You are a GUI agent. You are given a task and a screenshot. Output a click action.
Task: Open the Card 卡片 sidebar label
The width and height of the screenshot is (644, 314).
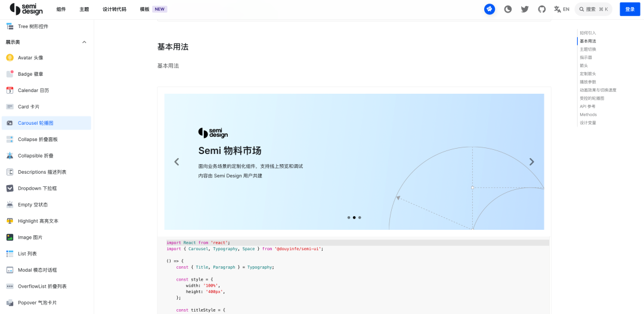click(x=29, y=106)
